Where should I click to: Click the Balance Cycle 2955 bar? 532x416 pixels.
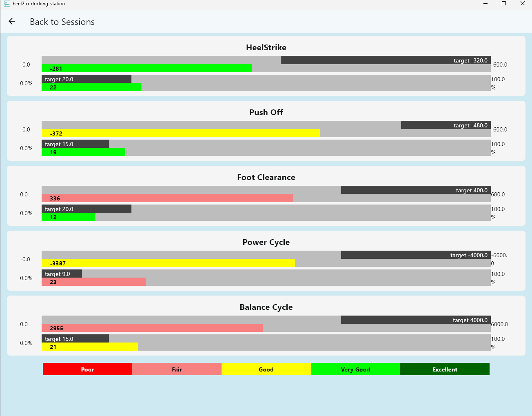[152, 328]
